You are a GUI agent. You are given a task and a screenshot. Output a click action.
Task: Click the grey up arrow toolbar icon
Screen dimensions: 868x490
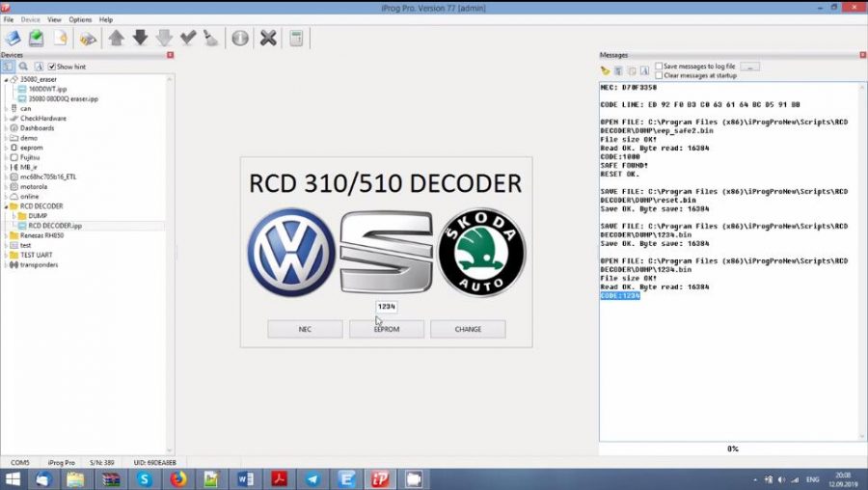tap(117, 38)
